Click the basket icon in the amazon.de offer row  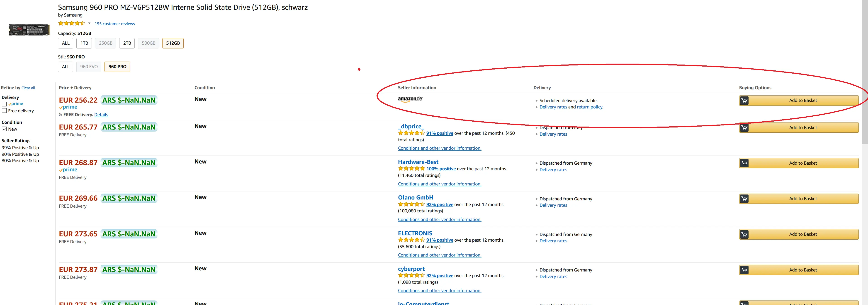(744, 101)
